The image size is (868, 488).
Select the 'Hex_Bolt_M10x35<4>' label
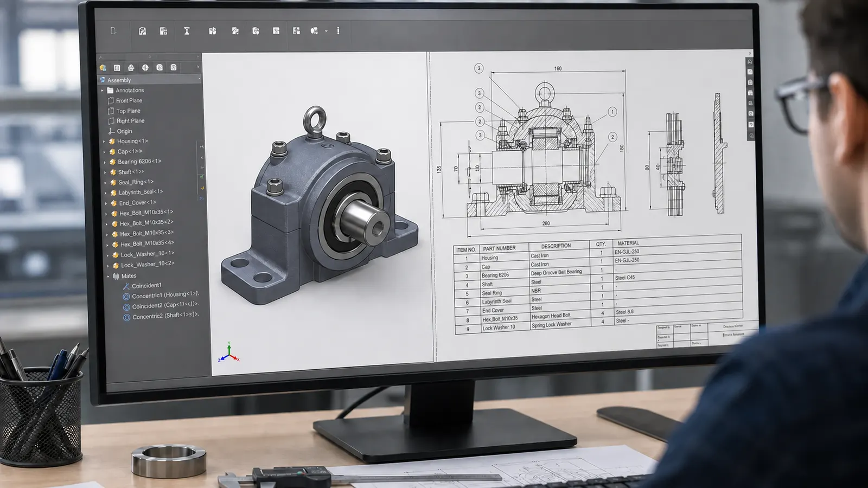point(147,243)
